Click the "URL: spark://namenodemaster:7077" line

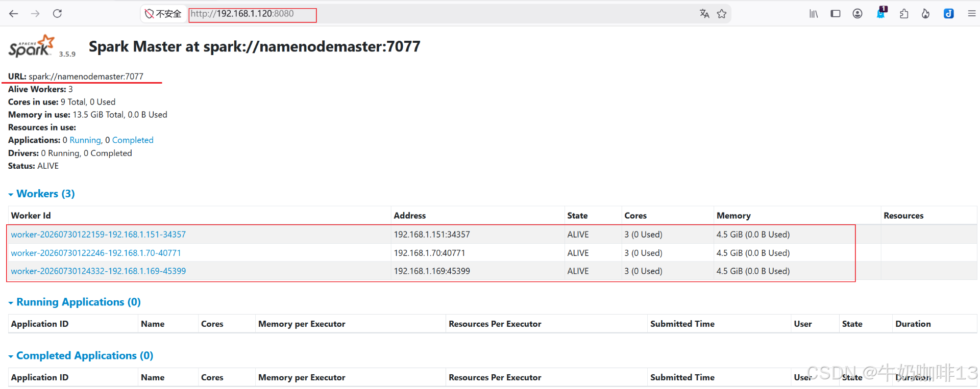[76, 76]
